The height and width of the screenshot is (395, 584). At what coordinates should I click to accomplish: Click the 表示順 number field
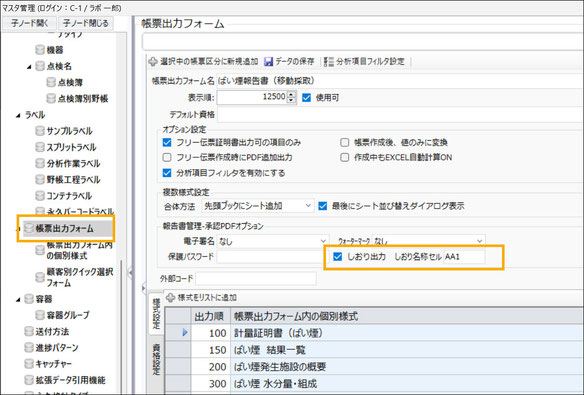[252, 98]
